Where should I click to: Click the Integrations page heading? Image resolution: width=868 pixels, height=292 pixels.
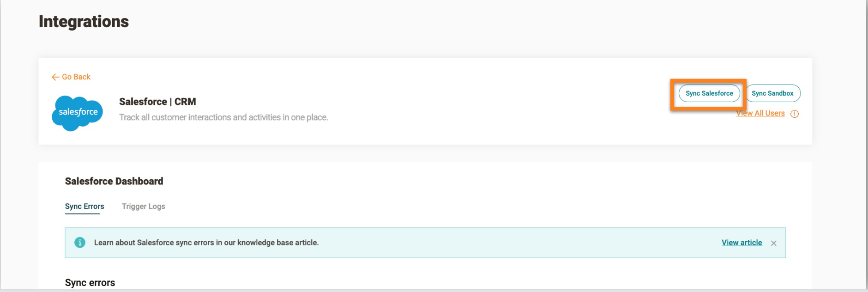tap(84, 22)
